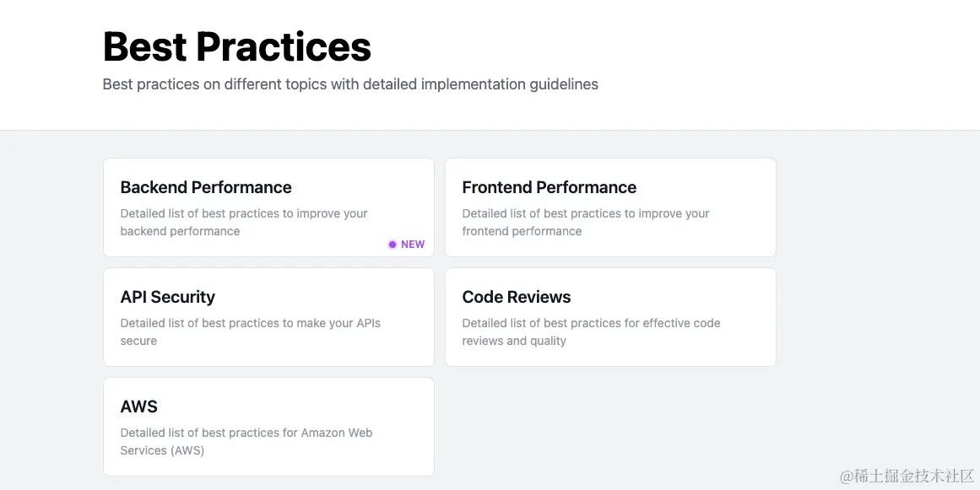The width and height of the screenshot is (980, 490).
Task: Open the AWS card title
Action: pos(139,407)
